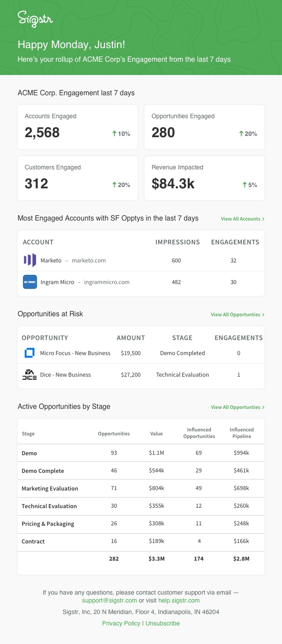Viewport: 282px width, 644px height.
Task: Click the Demo stage row label
Action: 30,453
